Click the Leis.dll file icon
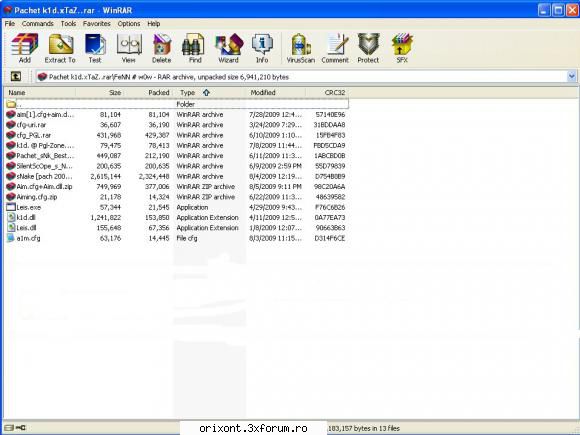Viewport: 580px width, 435px height. [x=11, y=228]
